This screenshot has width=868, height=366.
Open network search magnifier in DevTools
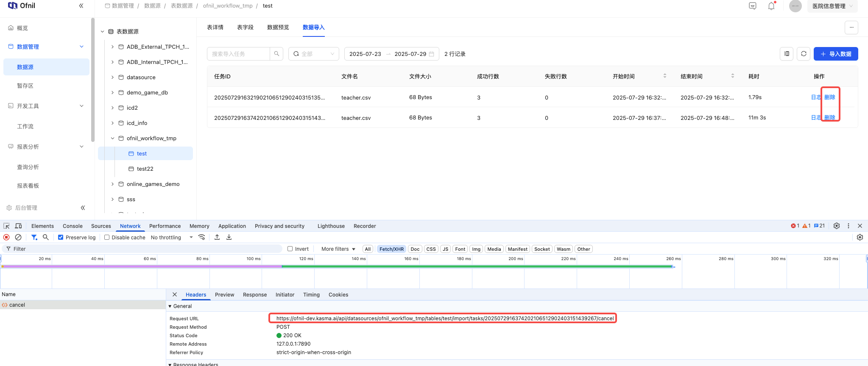46,237
